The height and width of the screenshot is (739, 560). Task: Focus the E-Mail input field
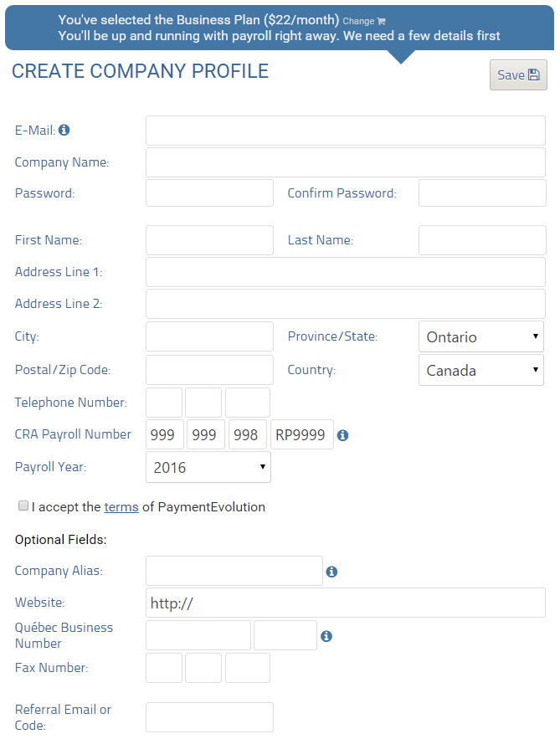pos(345,131)
